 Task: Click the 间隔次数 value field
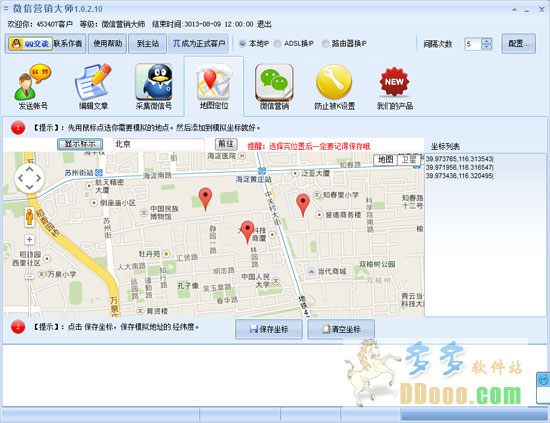click(472, 44)
